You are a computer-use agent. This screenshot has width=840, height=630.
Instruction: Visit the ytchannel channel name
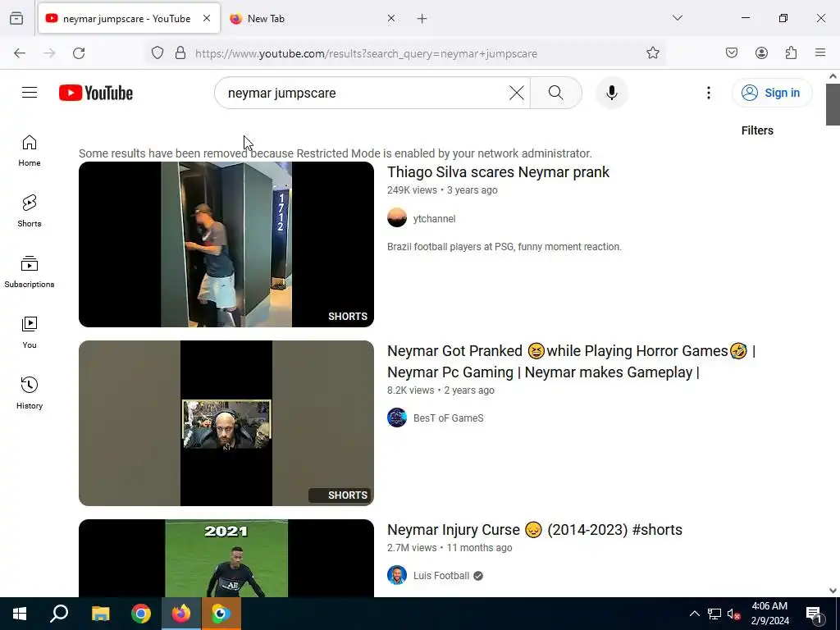[434, 218]
